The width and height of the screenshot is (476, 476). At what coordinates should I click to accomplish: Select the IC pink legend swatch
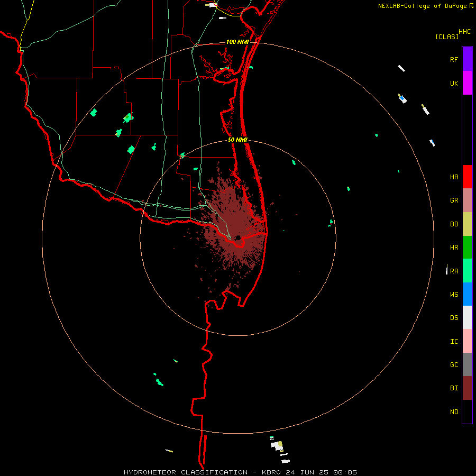point(467,341)
